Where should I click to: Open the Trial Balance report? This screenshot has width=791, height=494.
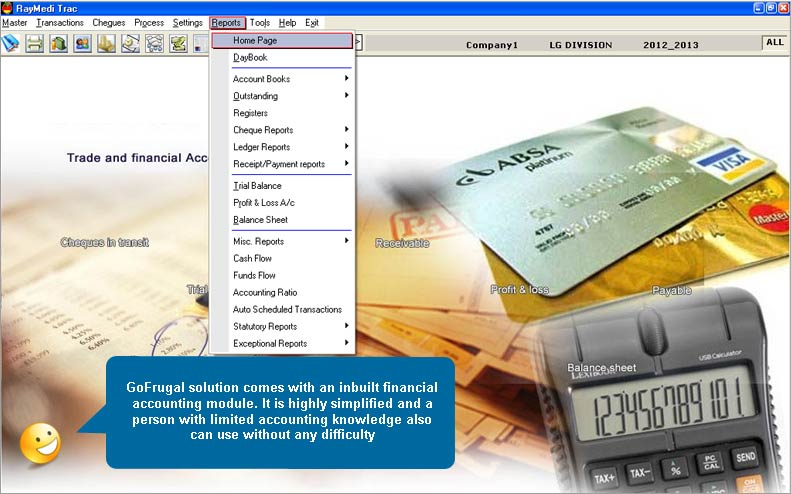click(282, 186)
